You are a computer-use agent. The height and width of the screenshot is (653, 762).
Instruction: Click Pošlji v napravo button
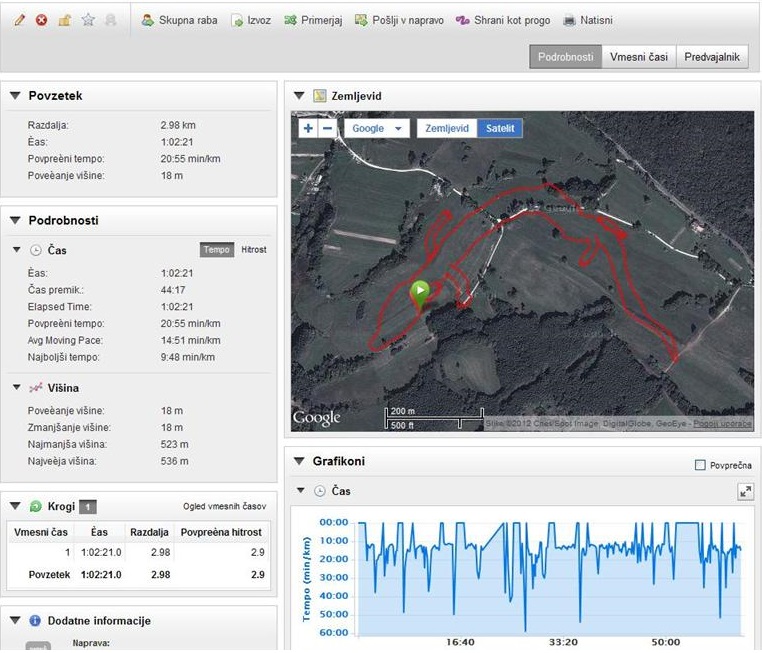399,20
